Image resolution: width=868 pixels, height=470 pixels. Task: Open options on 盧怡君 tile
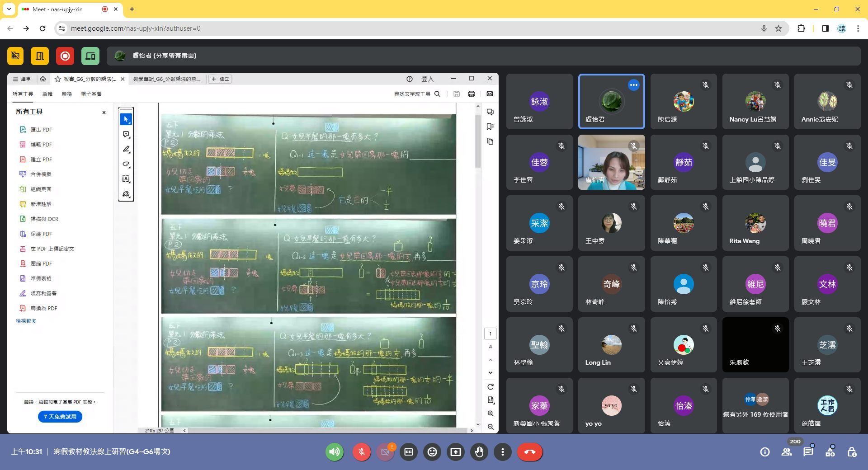click(x=634, y=85)
